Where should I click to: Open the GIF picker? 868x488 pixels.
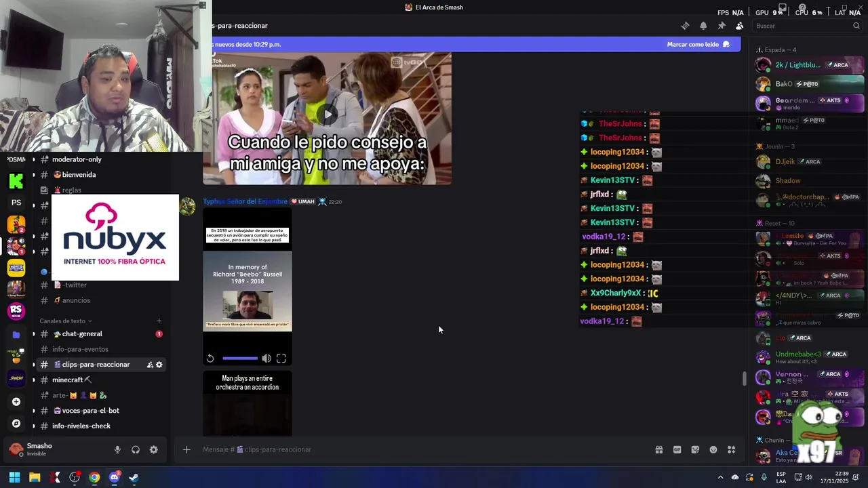click(677, 449)
